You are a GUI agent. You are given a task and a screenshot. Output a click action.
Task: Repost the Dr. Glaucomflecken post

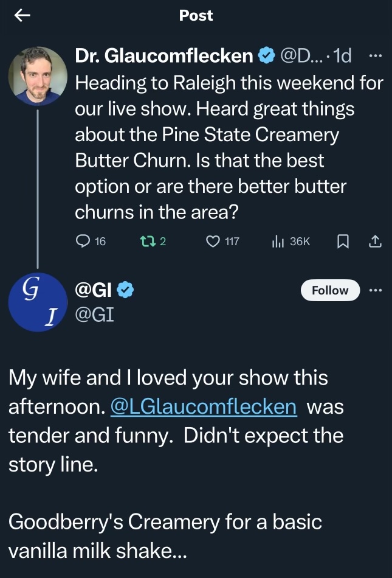[145, 242]
